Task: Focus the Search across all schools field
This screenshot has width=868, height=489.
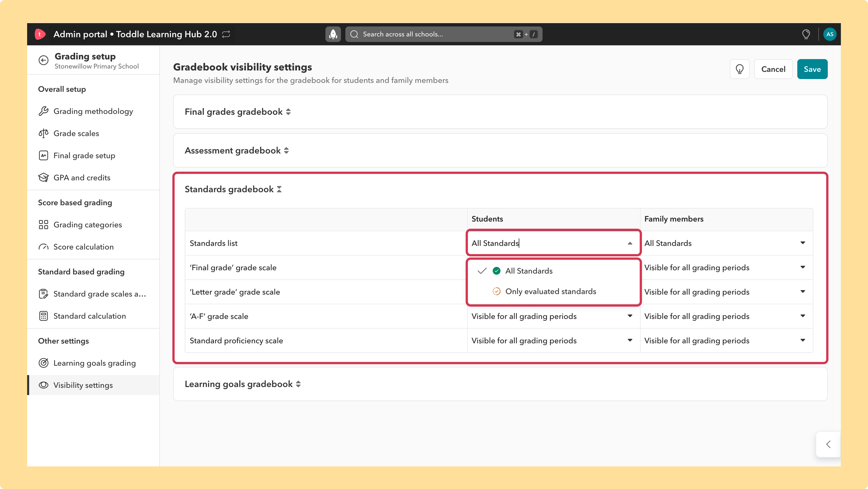Action: [x=444, y=34]
